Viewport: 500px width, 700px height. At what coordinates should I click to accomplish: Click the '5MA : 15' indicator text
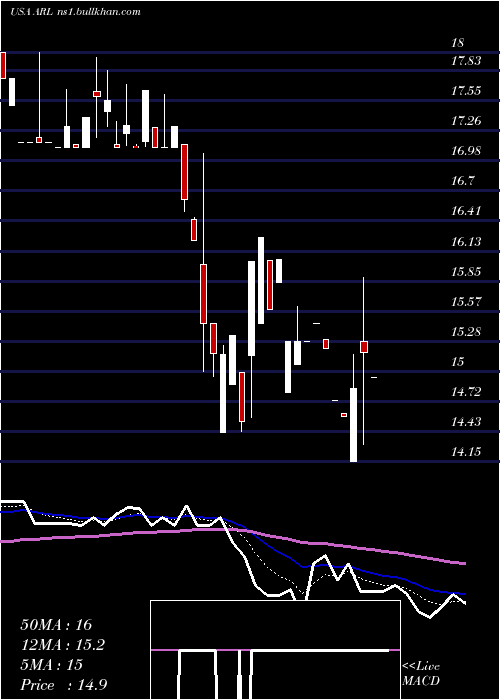51,665
